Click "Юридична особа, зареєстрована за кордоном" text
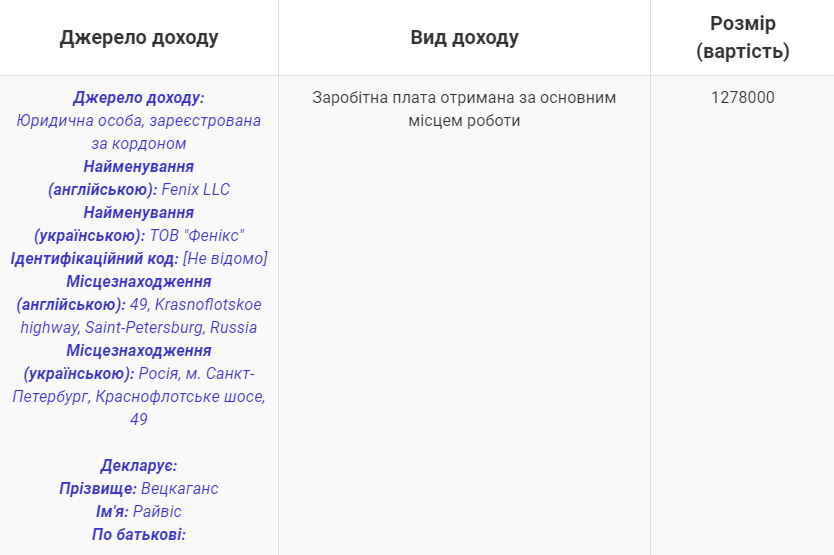 [139, 121]
